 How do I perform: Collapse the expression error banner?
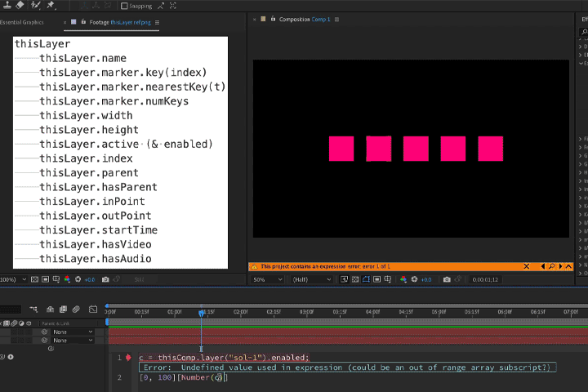[569, 266]
